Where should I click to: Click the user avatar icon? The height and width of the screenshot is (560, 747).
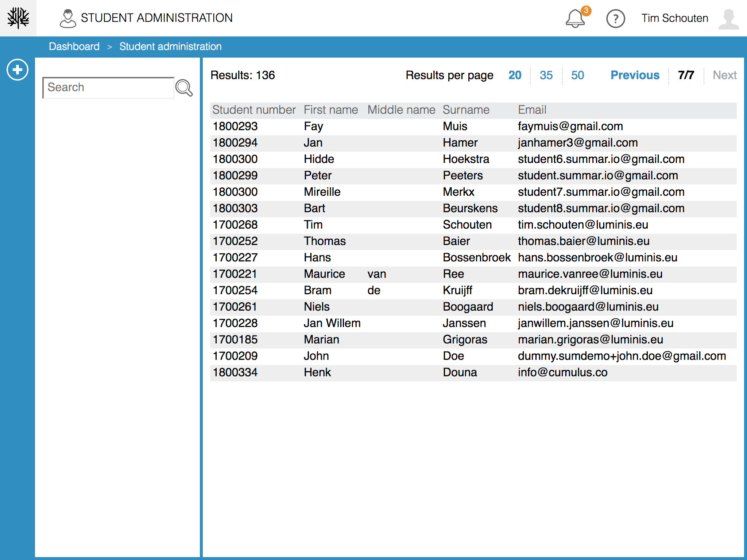728,19
